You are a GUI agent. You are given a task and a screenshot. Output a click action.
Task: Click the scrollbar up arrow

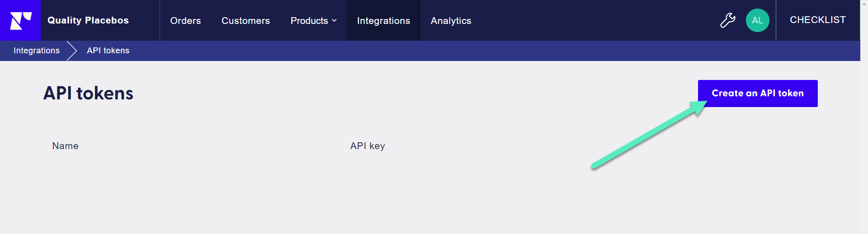tap(864, 4)
